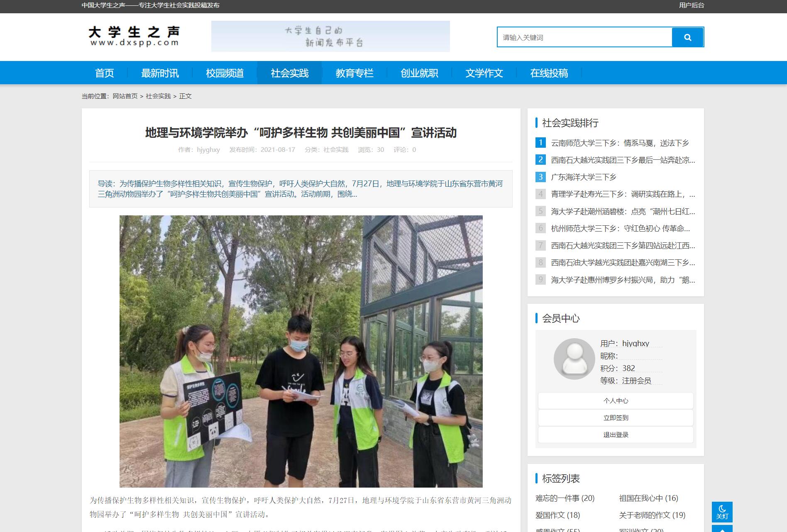Click the rank number 2 badge

(x=540, y=160)
